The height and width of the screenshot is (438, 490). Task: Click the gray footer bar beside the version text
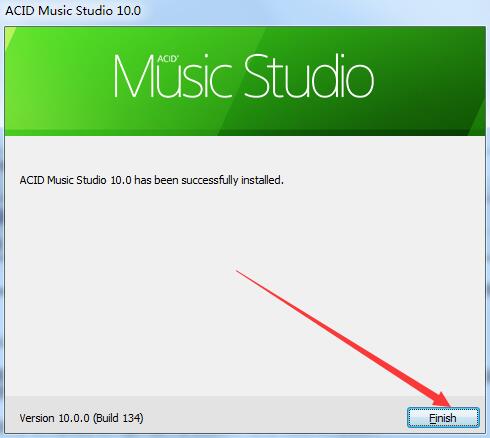click(273, 417)
